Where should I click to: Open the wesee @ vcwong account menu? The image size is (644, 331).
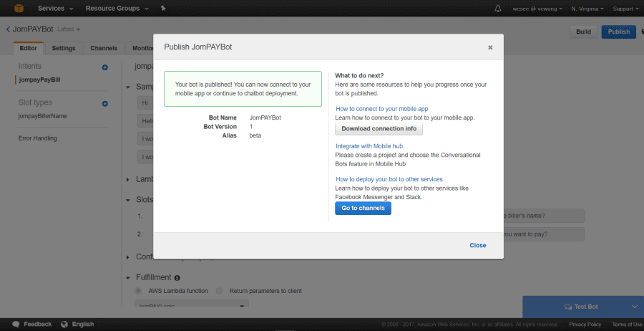[537, 9]
